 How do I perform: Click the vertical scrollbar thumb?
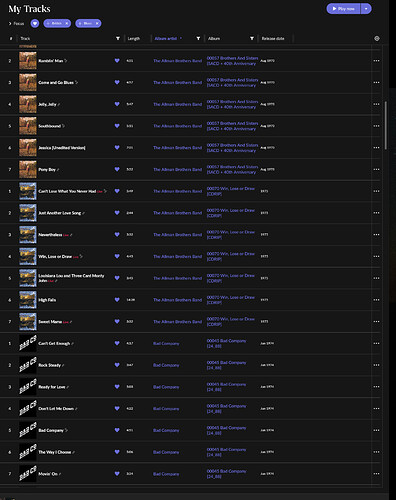click(x=386, y=125)
